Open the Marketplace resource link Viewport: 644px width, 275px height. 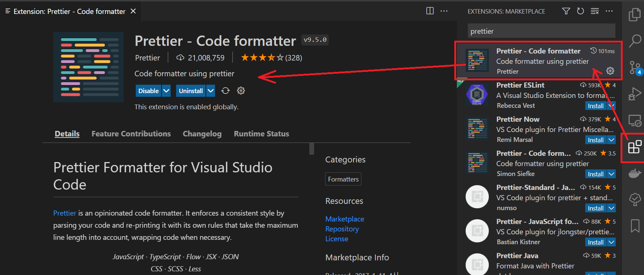click(345, 219)
